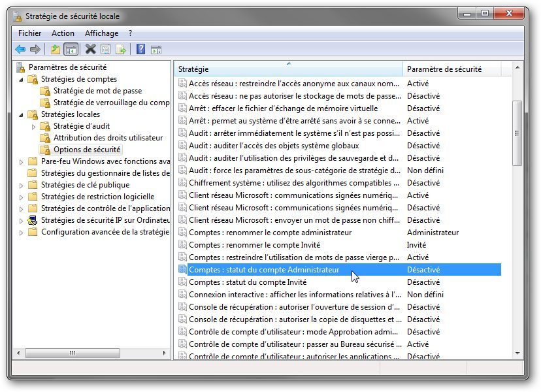The image size is (541, 392).
Task: Click the Up one level folder icon
Action: pyautogui.click(x=56, y=49)
